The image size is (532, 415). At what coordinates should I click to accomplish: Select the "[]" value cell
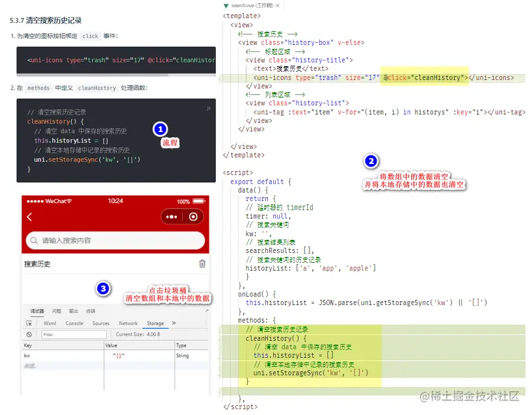click(139, 356)
